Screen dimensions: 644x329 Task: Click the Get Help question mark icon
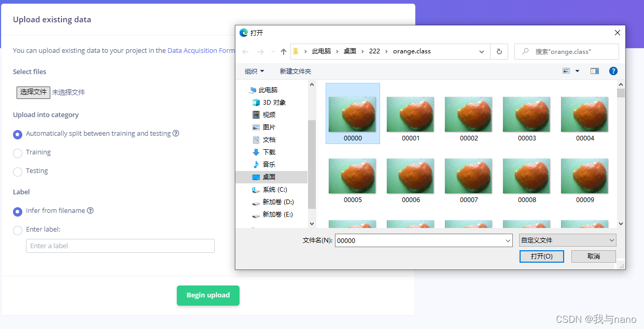pyautogui.click(x=613, y=71)
